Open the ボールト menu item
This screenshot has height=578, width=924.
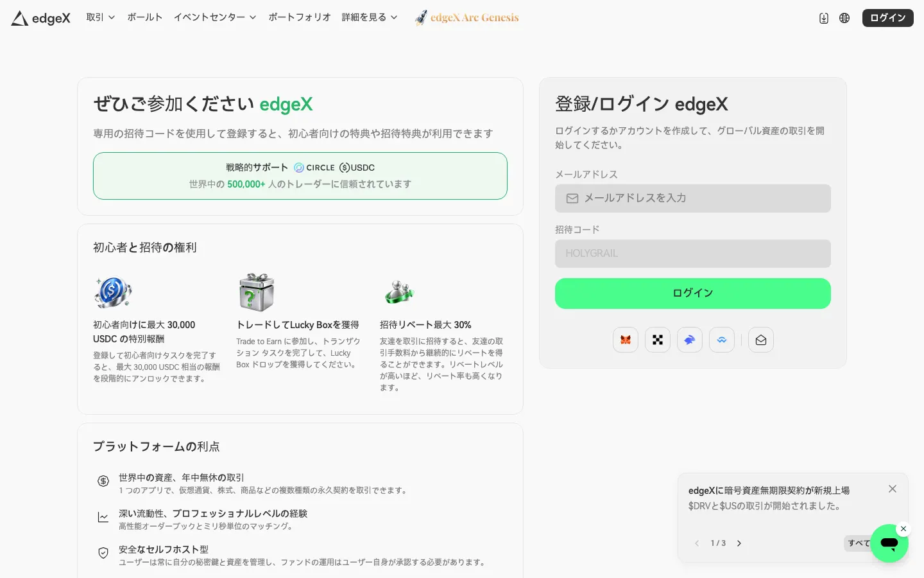coord(144,17)
